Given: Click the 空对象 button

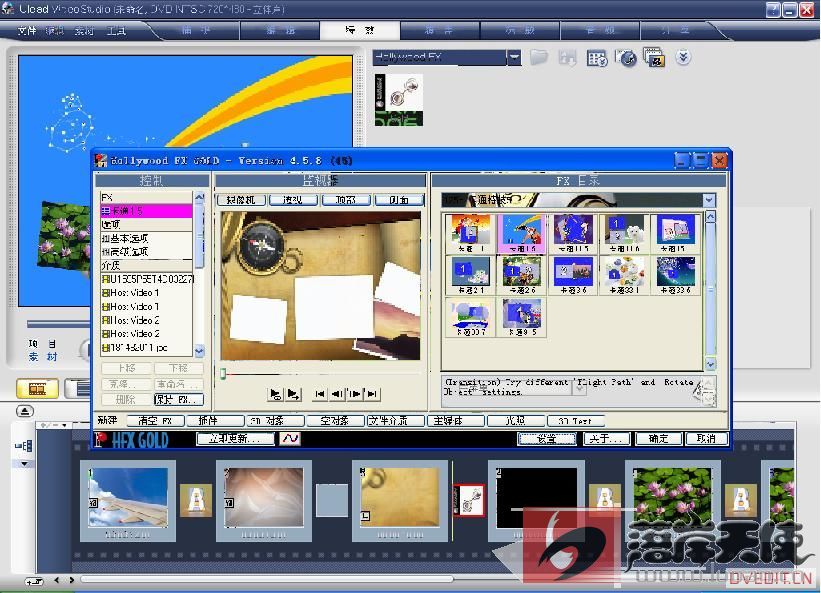Looking at the screenshot, I should (x=335, y=420).
